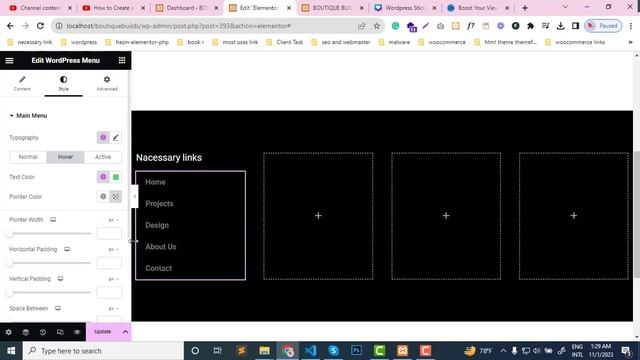Screen dimensions: 640x360
Task: Switch to the Normal state toggle
Action: 28,157
